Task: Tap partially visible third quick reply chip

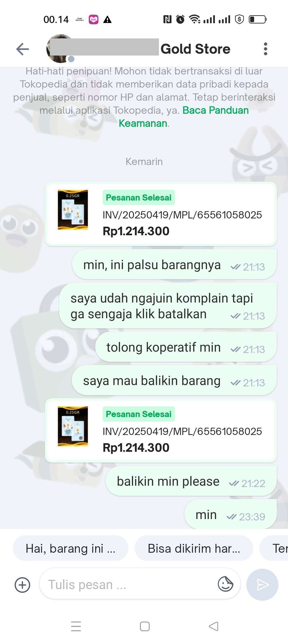Action: 274,549
